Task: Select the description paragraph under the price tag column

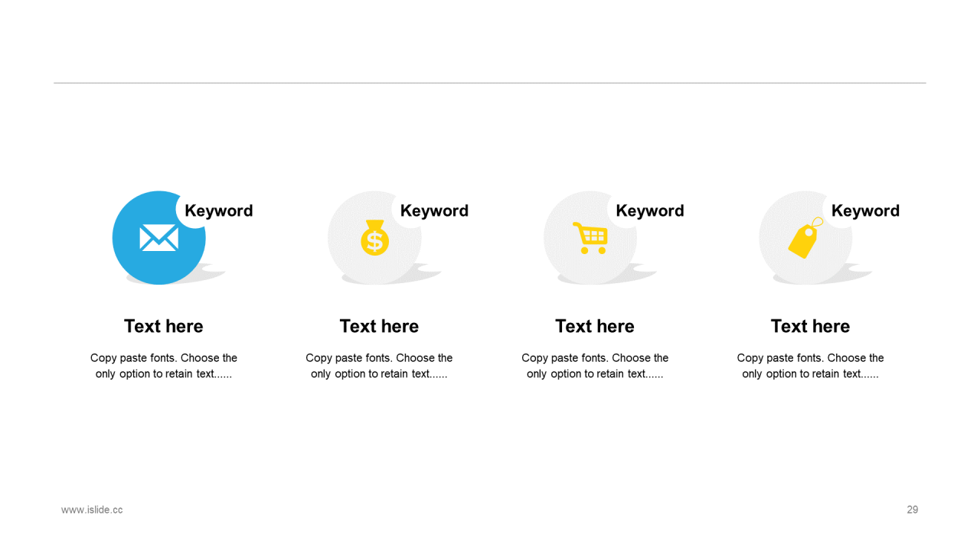Action: (810, 366)
